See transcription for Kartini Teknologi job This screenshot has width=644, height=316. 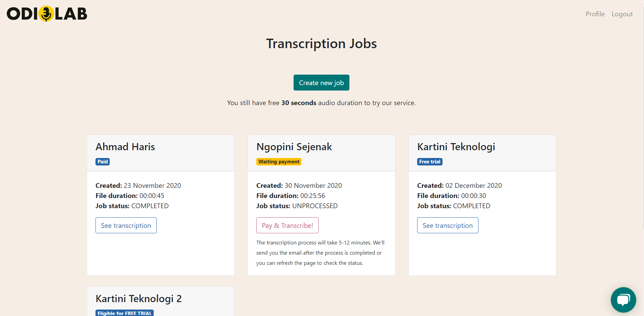pyautogui.click(x=447, y=225)
